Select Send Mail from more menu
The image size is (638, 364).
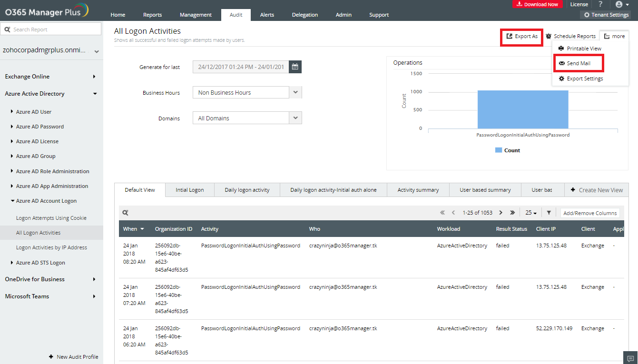pos(574,63)
